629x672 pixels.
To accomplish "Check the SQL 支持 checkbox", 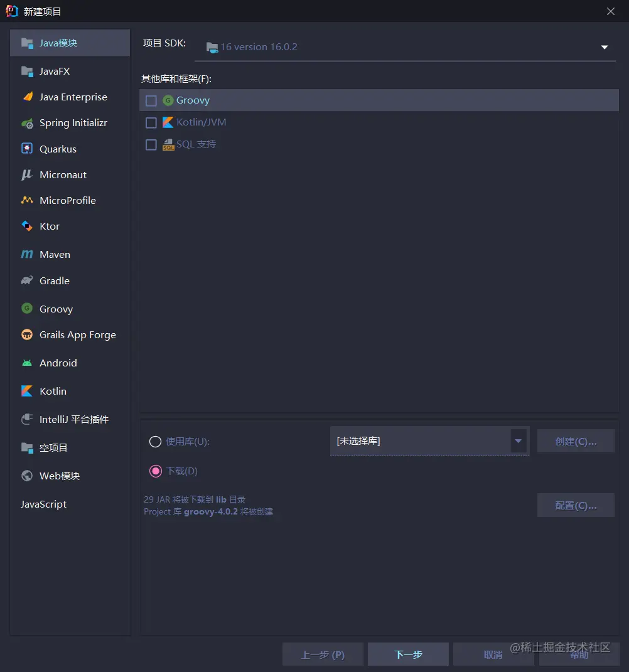I will point(151,145).
